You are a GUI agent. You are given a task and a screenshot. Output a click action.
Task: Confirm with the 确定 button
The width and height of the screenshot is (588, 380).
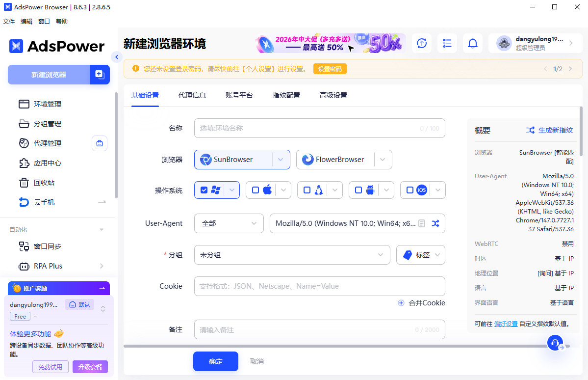216,361
